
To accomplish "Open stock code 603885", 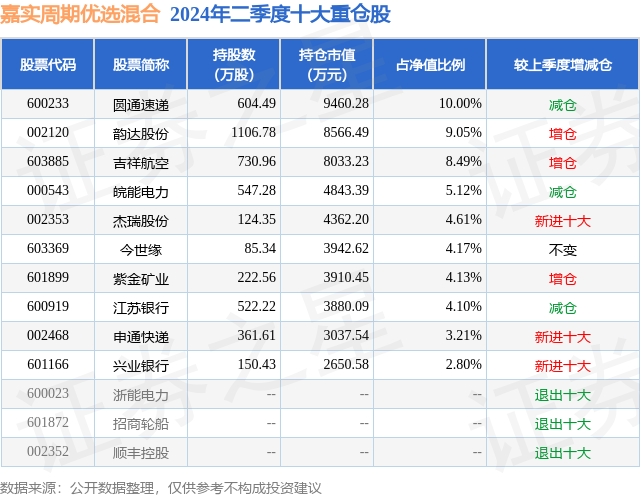I will [x=48, y=162].
